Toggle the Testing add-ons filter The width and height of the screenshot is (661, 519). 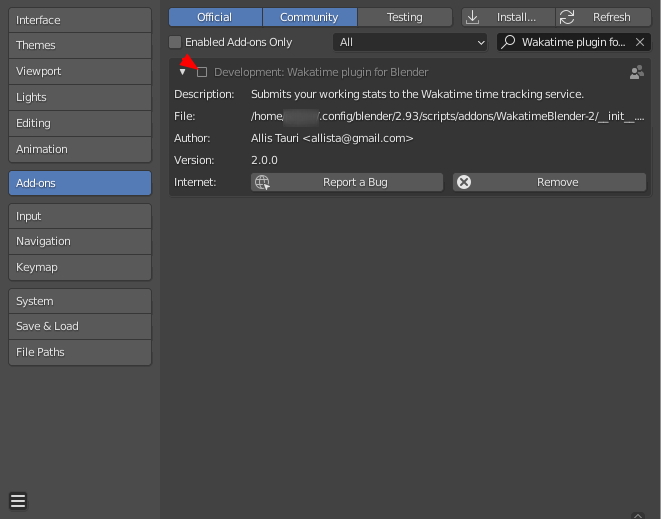click(405, 17)
